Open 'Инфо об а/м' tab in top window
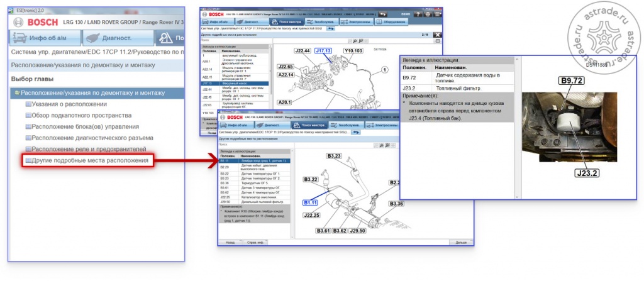Image resolution: width=644 pixels, height=281 pixels. pyautogui.click(x=218, y=22)
